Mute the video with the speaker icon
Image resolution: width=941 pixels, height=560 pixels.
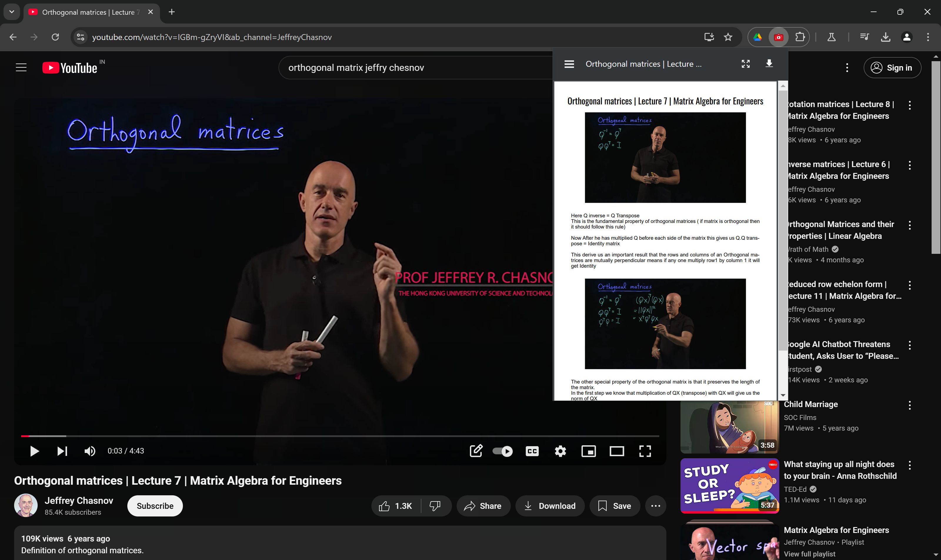pyautogui.click(x=90, y=451)
